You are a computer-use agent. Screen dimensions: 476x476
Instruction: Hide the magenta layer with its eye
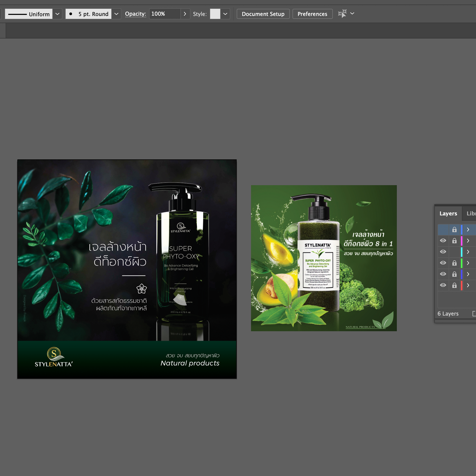[443, 241]
